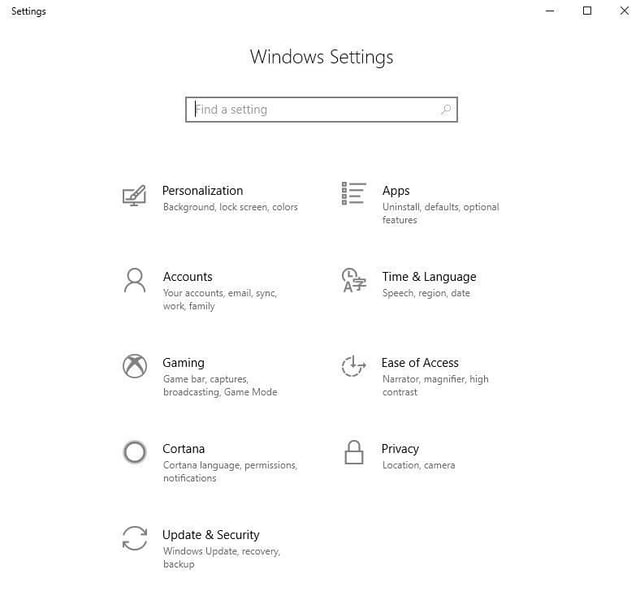
Task: Click 'Windows Update, recovery, backup' text
Action: pyautogui.click(x=222, y=558)
